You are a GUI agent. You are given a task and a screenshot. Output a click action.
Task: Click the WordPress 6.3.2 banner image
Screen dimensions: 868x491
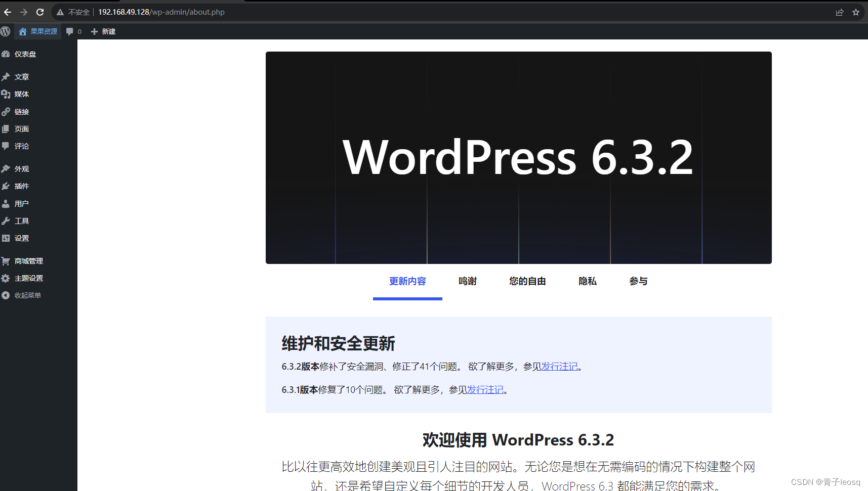pos(519,158)
